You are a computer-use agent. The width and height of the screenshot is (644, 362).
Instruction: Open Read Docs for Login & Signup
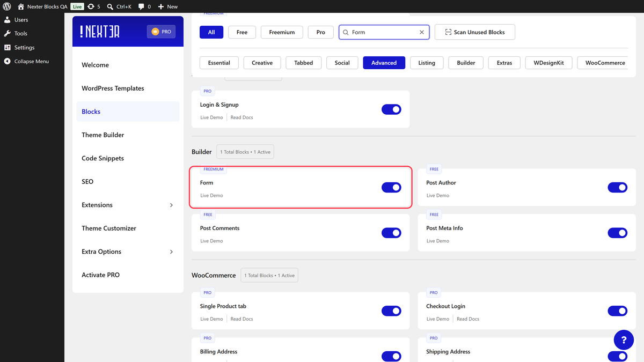241,117
